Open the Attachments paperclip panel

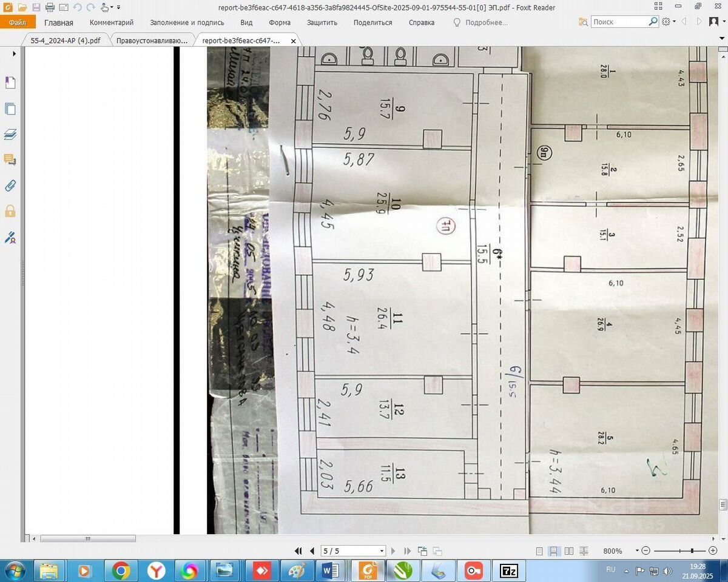click(x=10, y=186)
